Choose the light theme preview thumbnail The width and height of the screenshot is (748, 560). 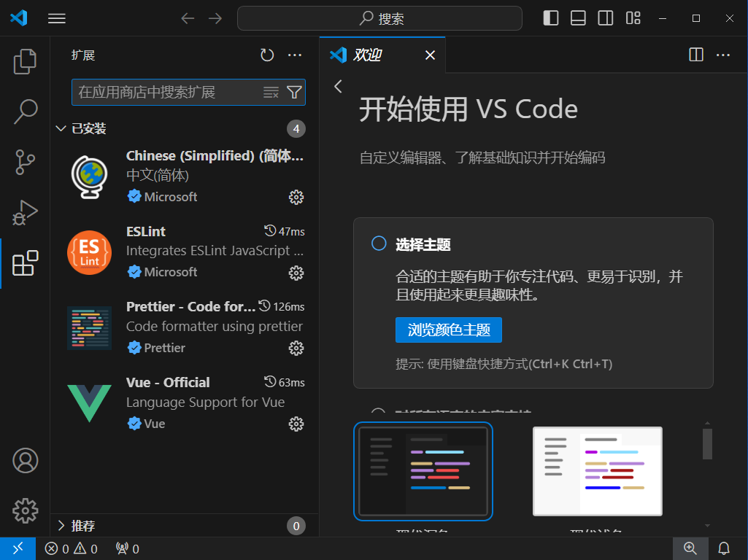point(597,471)
